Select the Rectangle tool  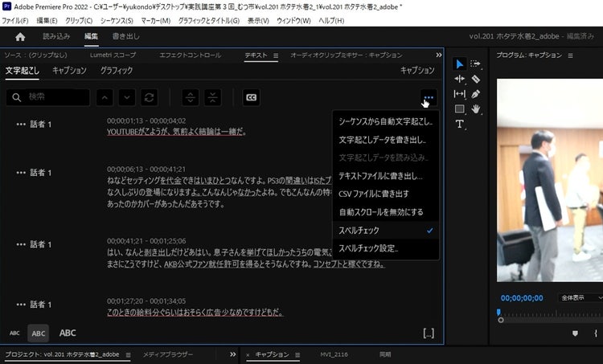click(x=459, y=109)
